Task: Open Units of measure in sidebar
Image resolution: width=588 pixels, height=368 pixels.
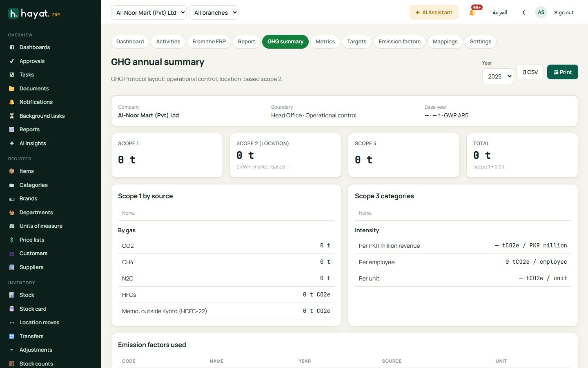Action: 51,226
